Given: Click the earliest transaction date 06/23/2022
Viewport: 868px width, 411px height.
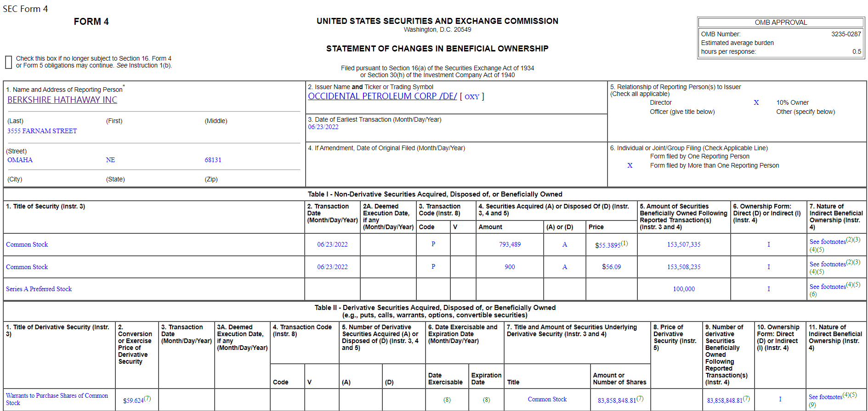Looking at the screenshot, I should pos(323,127).
